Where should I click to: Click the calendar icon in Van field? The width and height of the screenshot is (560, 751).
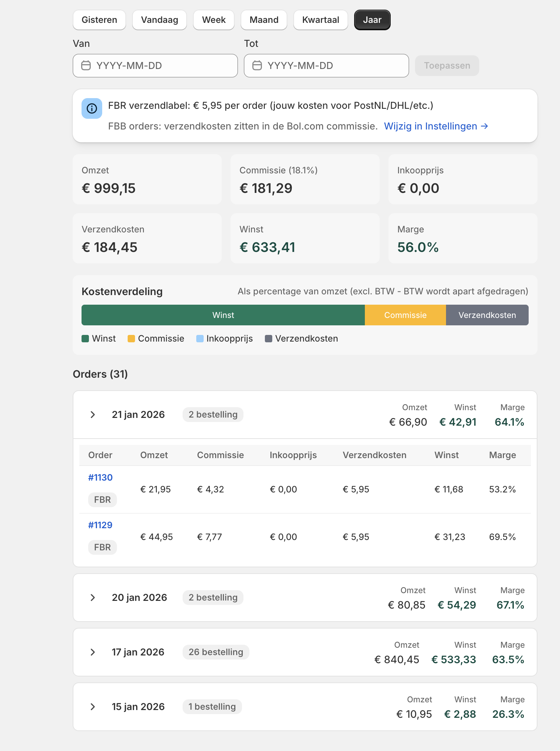(x=86, y=66)
